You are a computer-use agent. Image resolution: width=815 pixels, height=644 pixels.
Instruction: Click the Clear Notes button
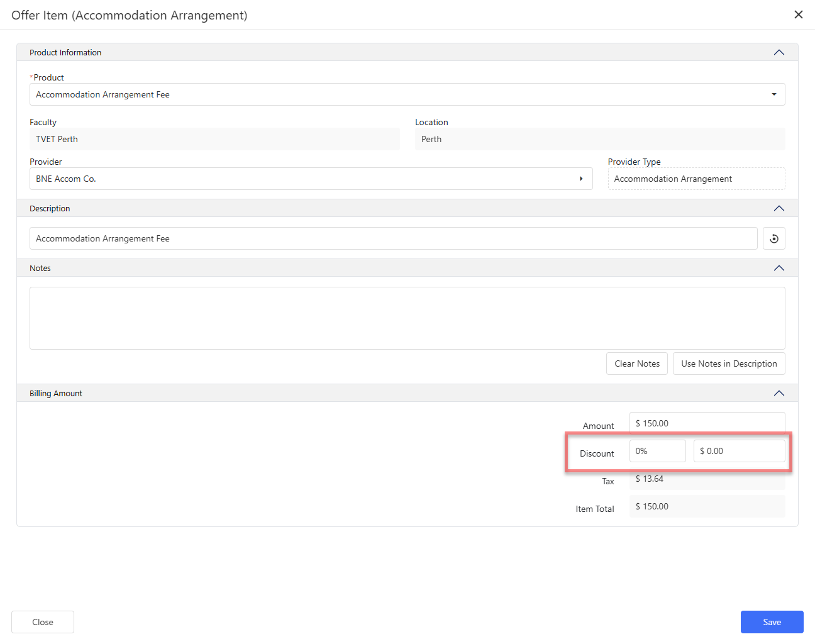[637, 364]
